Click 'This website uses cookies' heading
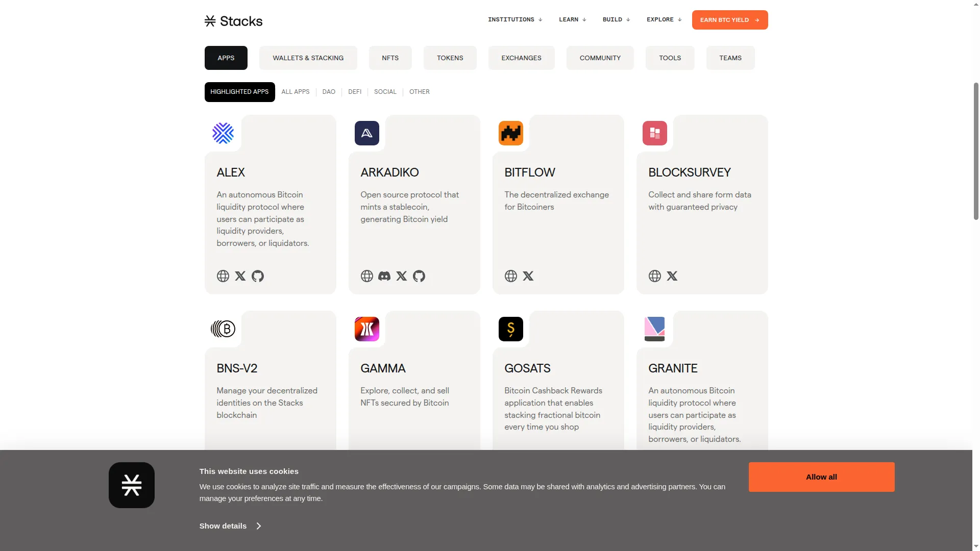 (249, 471)
